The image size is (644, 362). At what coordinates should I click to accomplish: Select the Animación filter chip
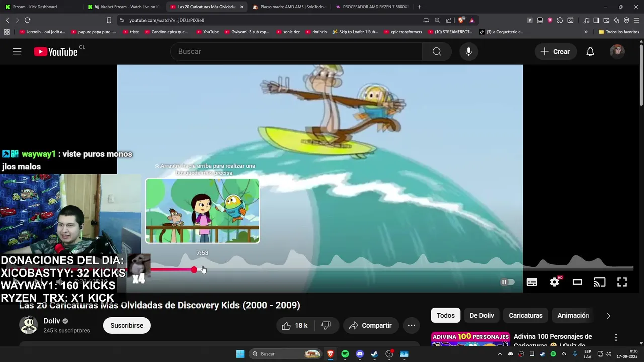[573, 315]
